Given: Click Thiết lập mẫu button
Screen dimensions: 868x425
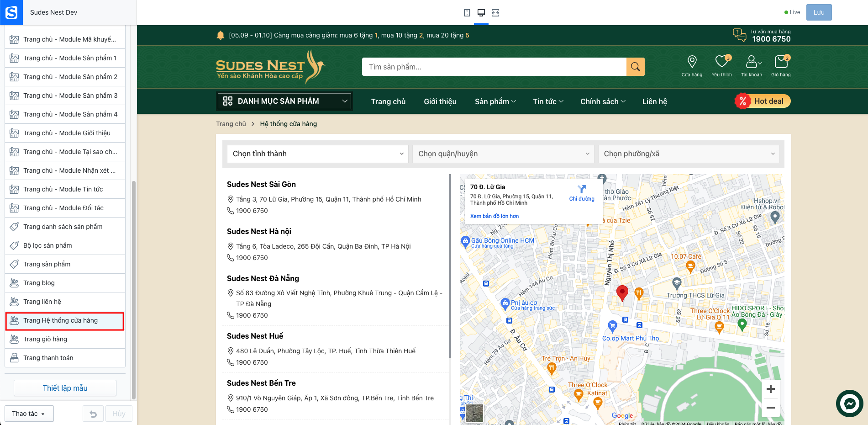Looking at the screenshot, I should click(65, 388).
